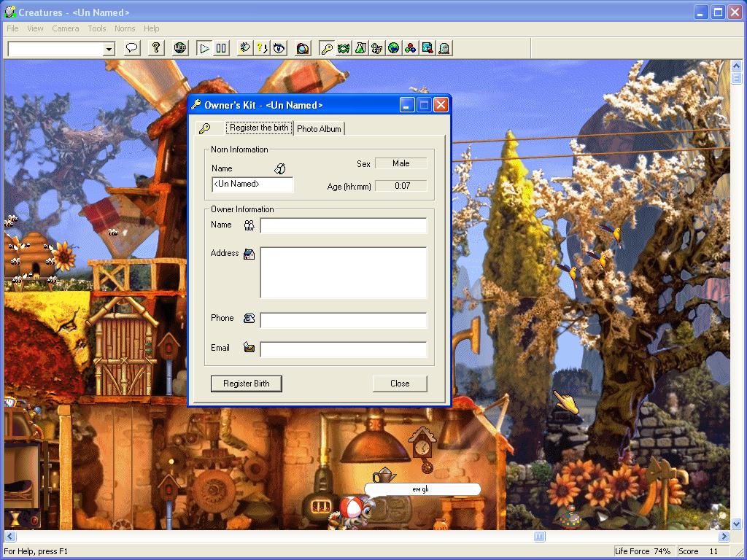Screen dimensions: 747x560
Task: Click the cuckoo clock on the wall
Action: click(422, 449)
